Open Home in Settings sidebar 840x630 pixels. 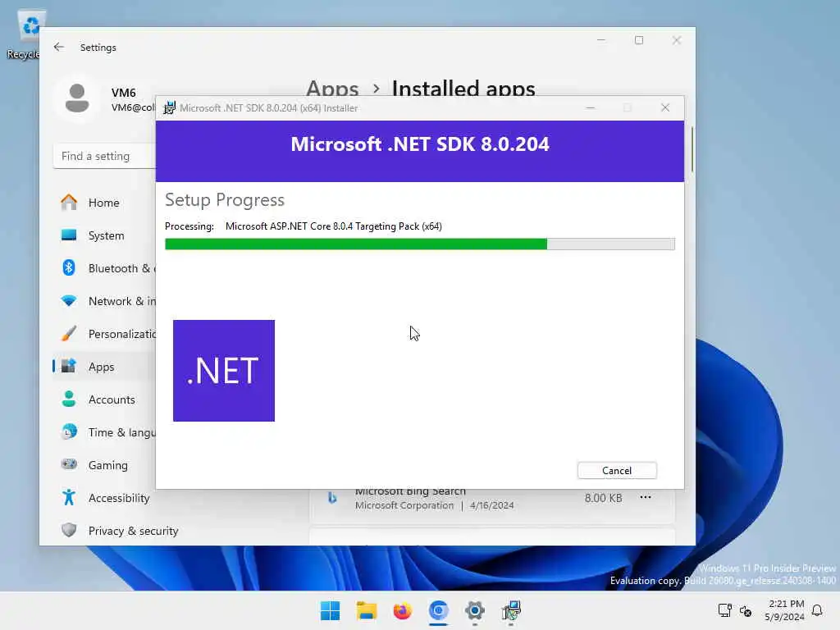point(105,203)
